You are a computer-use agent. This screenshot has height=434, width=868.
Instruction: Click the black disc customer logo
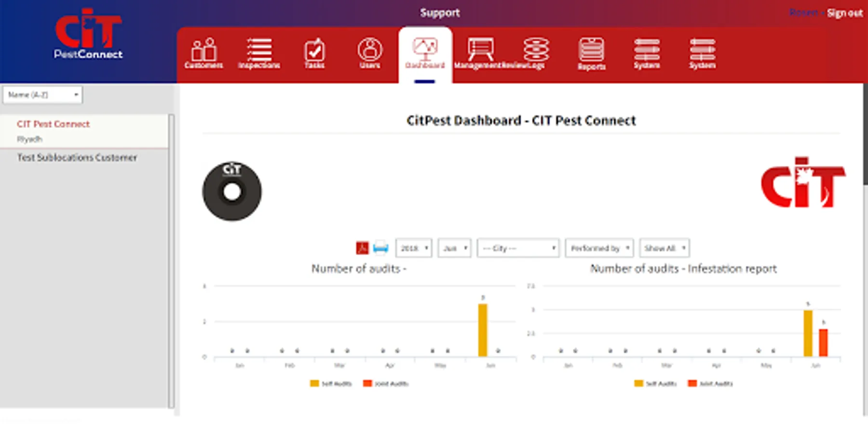click(232, 191)
